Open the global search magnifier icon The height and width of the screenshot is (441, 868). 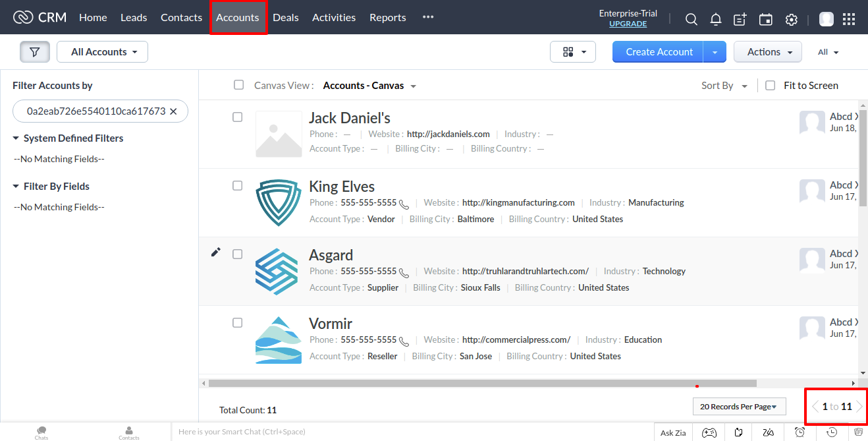click(x=691, y=19)
